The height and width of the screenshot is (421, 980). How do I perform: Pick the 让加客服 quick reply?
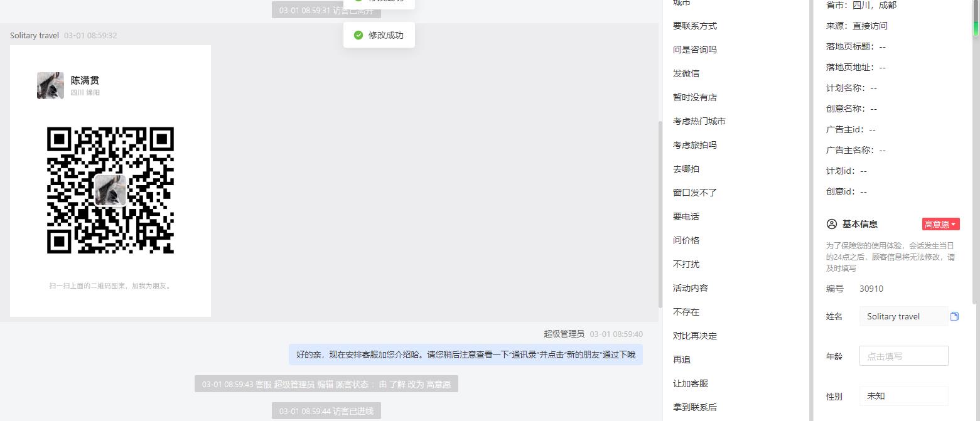click(691, 383)
